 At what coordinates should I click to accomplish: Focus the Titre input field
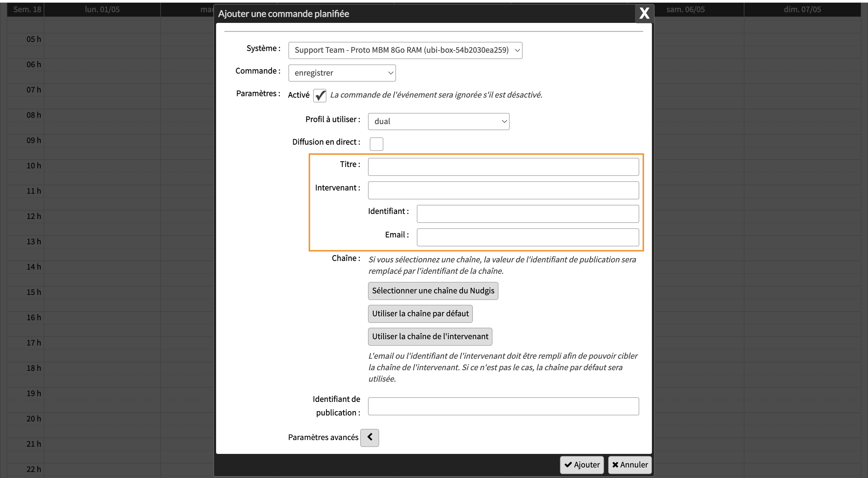pos(503,167)
